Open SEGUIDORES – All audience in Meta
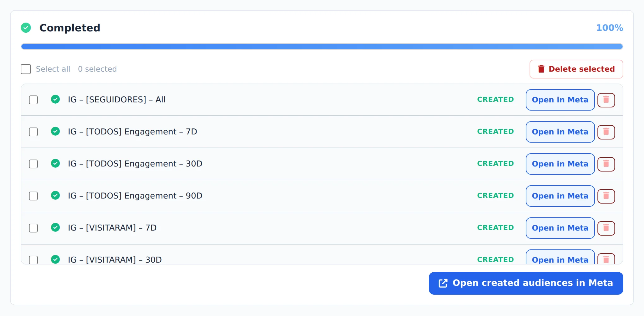This screenshot has width=644, height=316. 560,100
